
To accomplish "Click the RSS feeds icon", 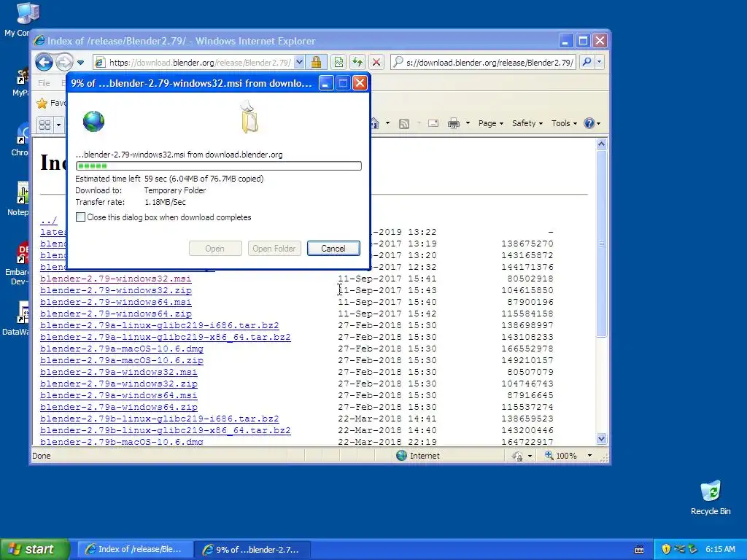I will [404, 124].
